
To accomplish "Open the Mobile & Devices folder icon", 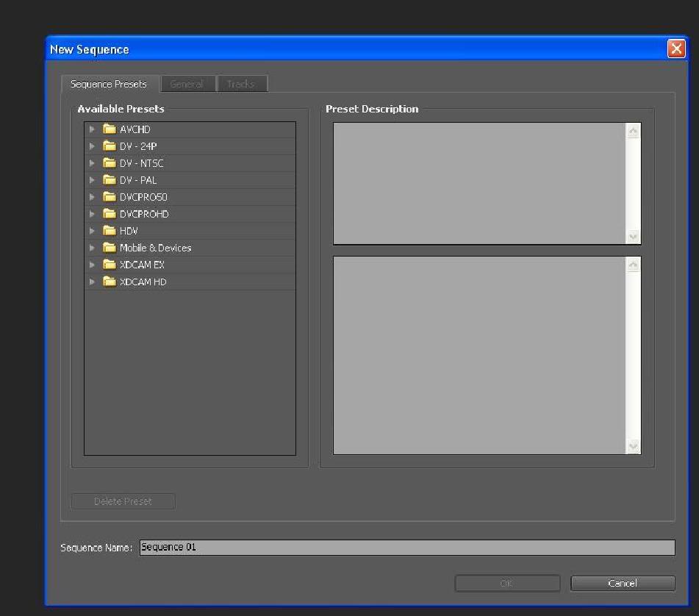I will pos(109,248).
